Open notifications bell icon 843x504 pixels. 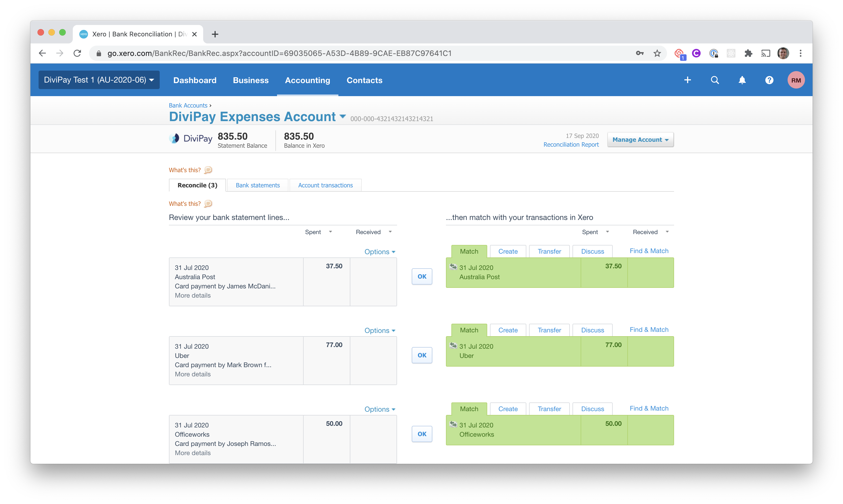pos(742,80)
